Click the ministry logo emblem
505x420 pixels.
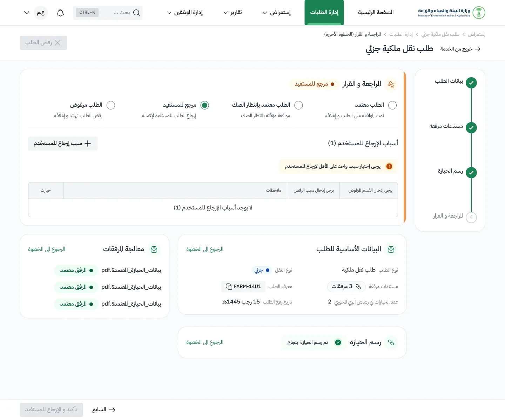[479, 13]
